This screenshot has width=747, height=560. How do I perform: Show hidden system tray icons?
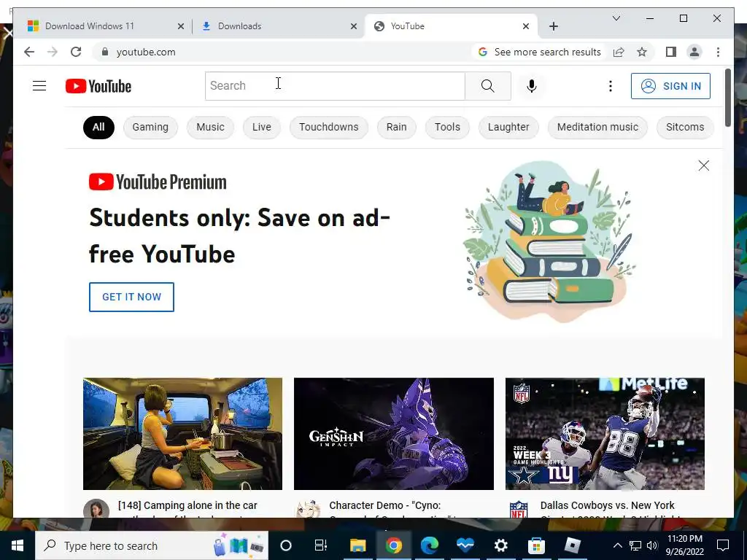click(x=617, y=545)
